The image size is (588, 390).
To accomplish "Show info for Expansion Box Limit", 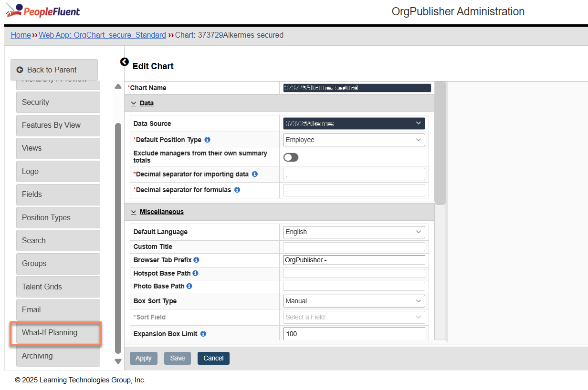I will tap(203, 334).
